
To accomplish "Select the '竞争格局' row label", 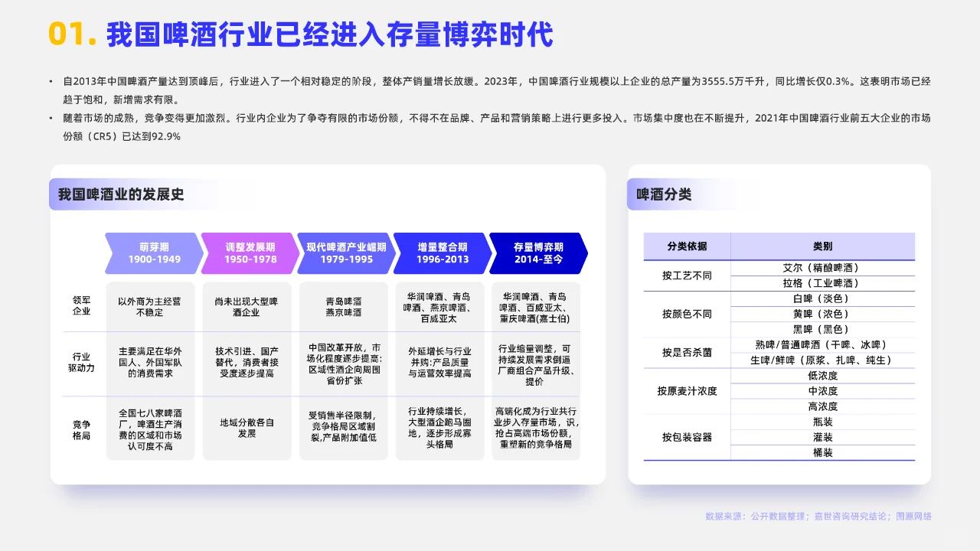I will pyautogui.click(x=81, y=429).
